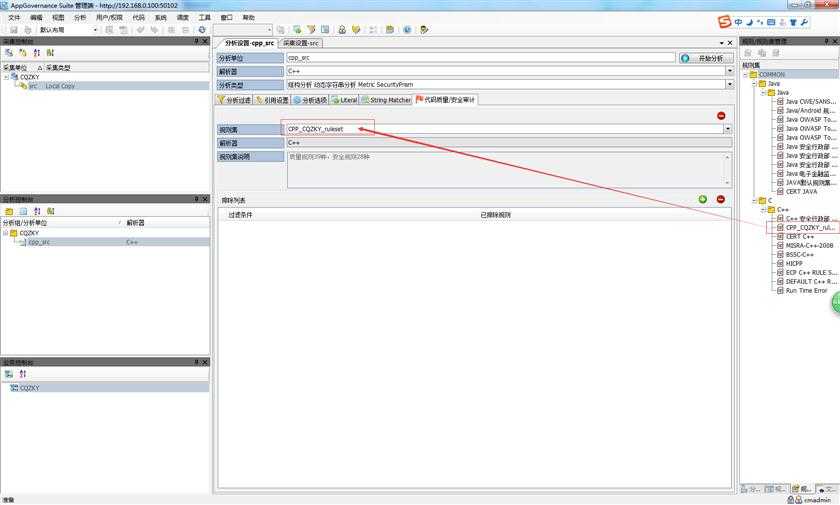Click the funnel filter icon in the main toolbar

311,30
